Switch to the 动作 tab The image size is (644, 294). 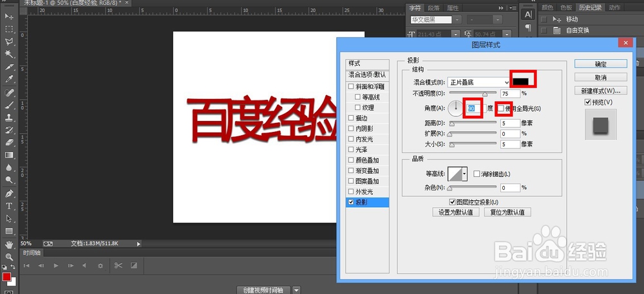(614, 7)
